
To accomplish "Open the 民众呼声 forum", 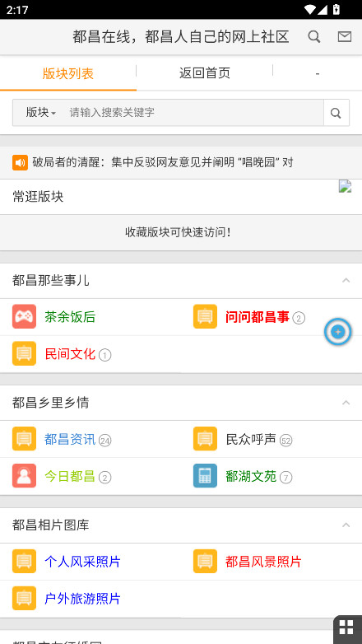I will click(x=251, y=440).
